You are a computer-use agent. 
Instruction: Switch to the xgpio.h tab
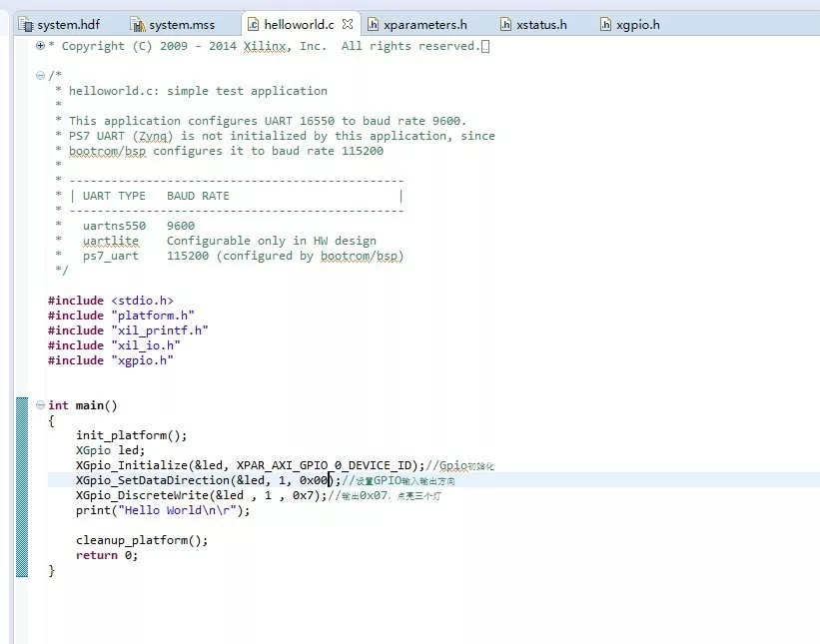(629, 25)
